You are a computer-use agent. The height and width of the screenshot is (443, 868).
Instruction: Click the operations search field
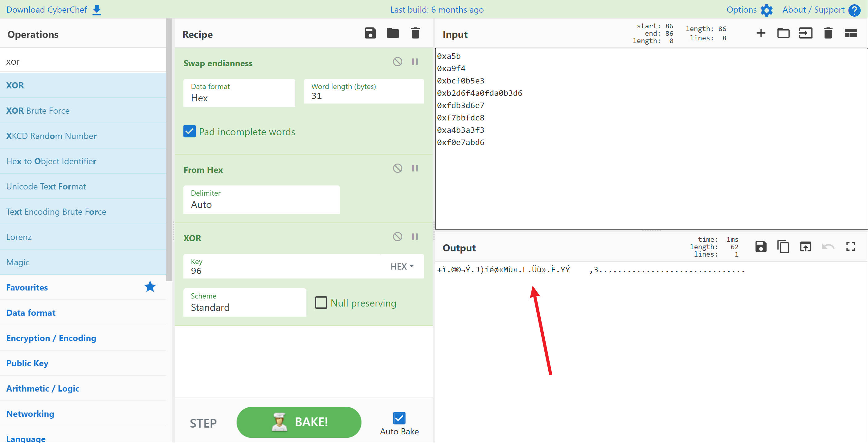83,61
